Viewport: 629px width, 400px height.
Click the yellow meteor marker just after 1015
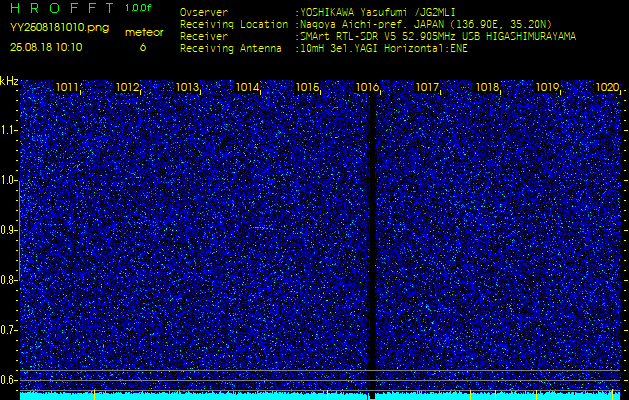coord(328,394)
